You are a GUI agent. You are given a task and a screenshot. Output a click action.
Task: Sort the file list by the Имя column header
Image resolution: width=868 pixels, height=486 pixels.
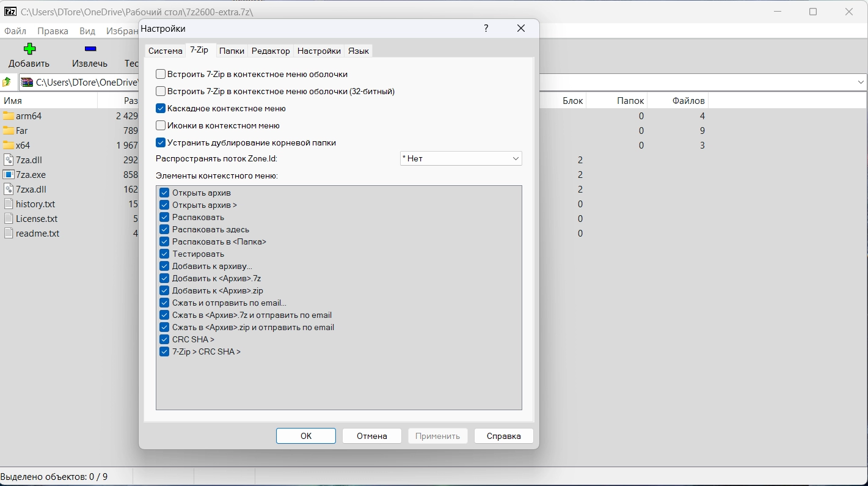[x=49, y=101]
